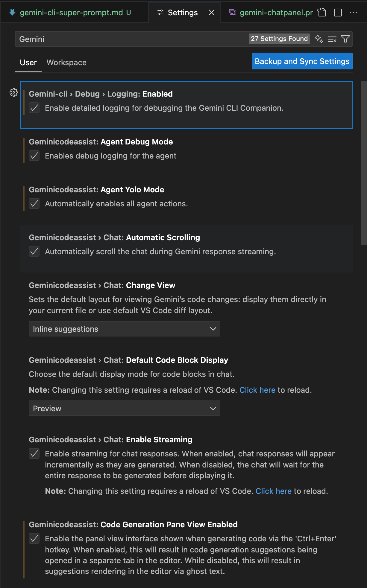The height and width of the screenshot is (588, 367).
Task: Click the Open Settings (JSON) file icon
Action: click(322, 13)
